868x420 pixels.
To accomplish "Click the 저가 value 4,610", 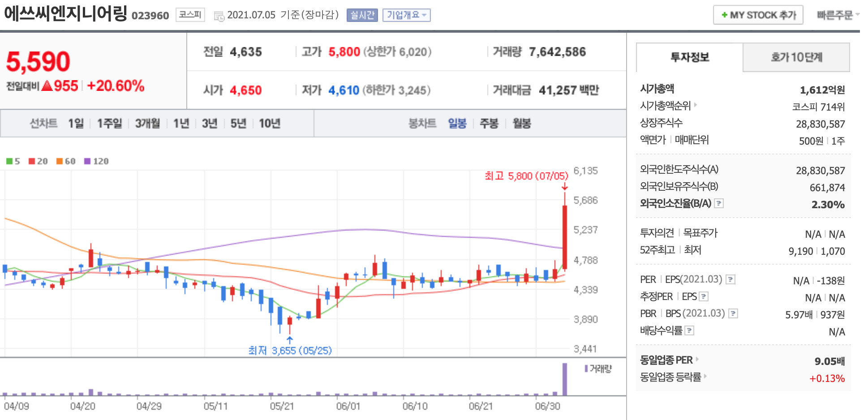I will click(x=344, y=90).
